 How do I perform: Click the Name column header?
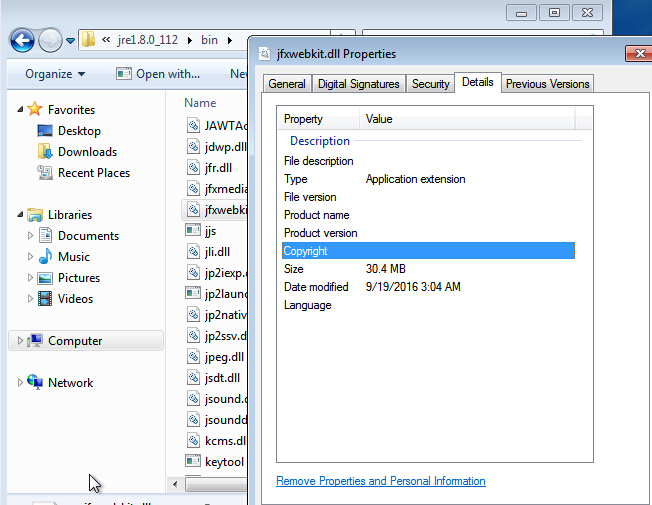click(200, 103)
